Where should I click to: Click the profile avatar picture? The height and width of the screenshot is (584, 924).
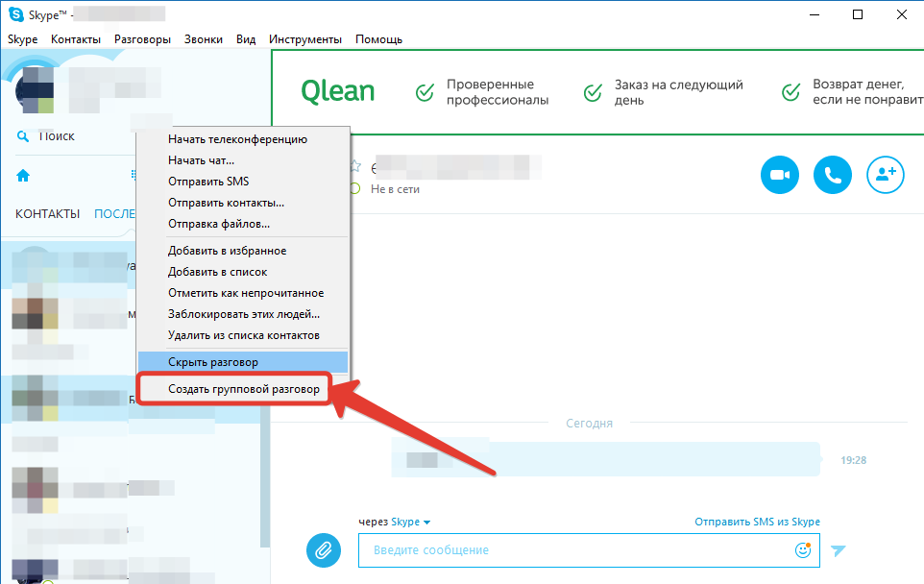point(35,89)
